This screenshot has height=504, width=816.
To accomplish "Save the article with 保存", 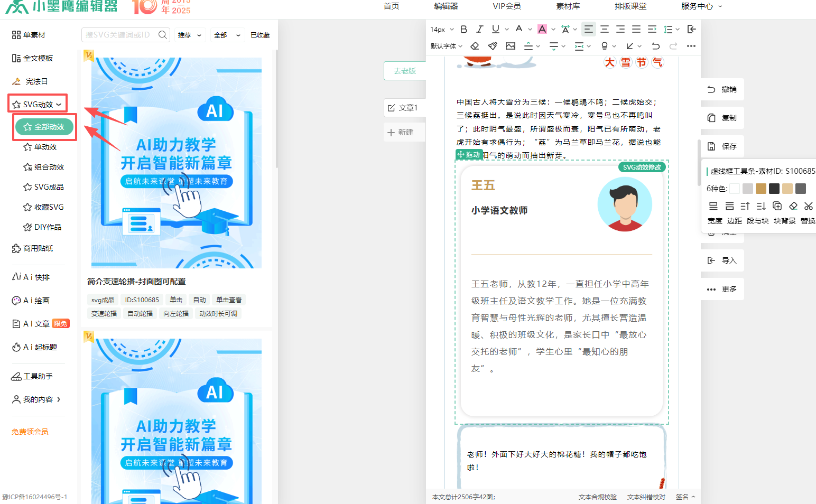I will 722,146.
